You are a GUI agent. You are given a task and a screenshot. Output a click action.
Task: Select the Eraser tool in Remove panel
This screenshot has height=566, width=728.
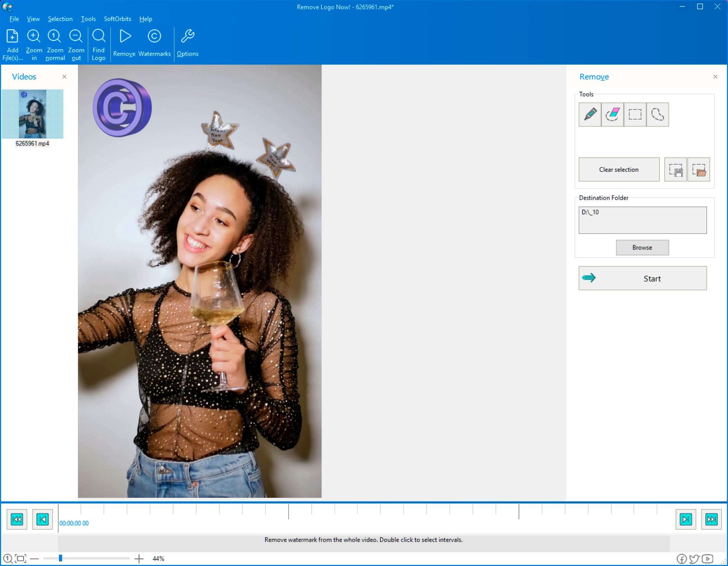pyautogui.click(x=612, y=113)
